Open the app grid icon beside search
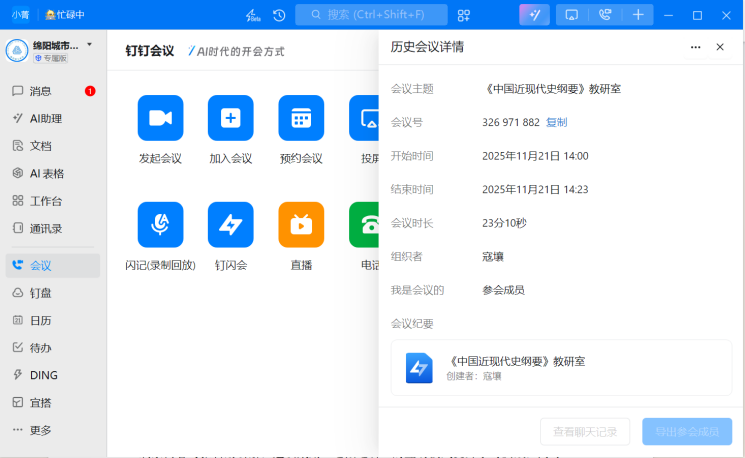 (464, 15)
